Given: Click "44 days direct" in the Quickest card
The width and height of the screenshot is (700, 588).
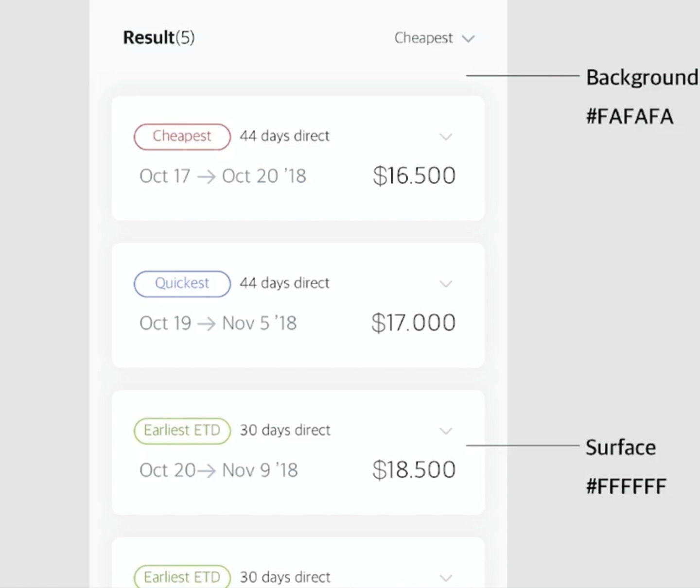Looking at the screenshot, I should 284,283.
